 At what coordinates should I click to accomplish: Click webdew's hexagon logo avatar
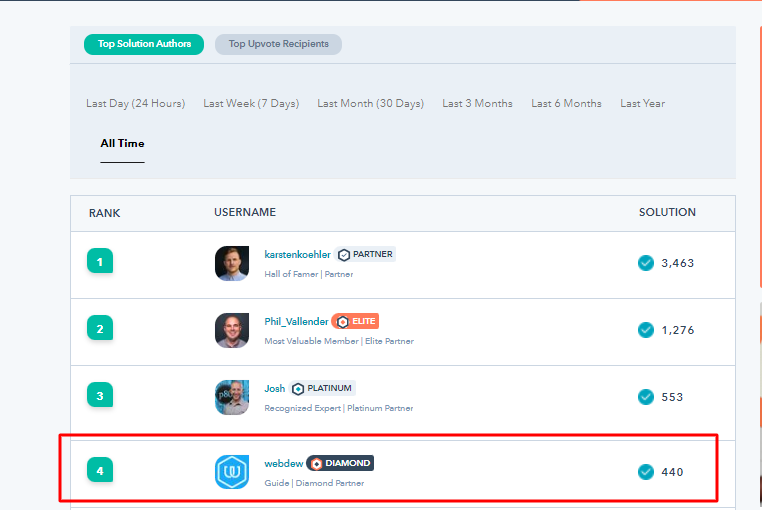[x=232, y=472]
